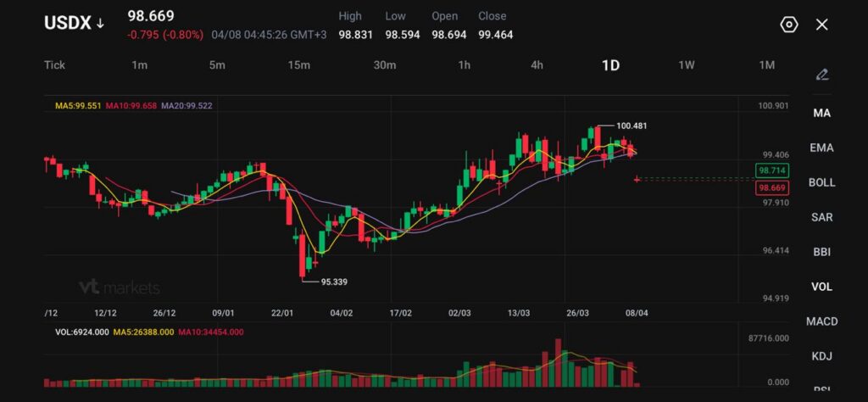The height and width of the screenshot is (402, 868).
Task: Select the KDJ indicator
Action: click(821, 356)
